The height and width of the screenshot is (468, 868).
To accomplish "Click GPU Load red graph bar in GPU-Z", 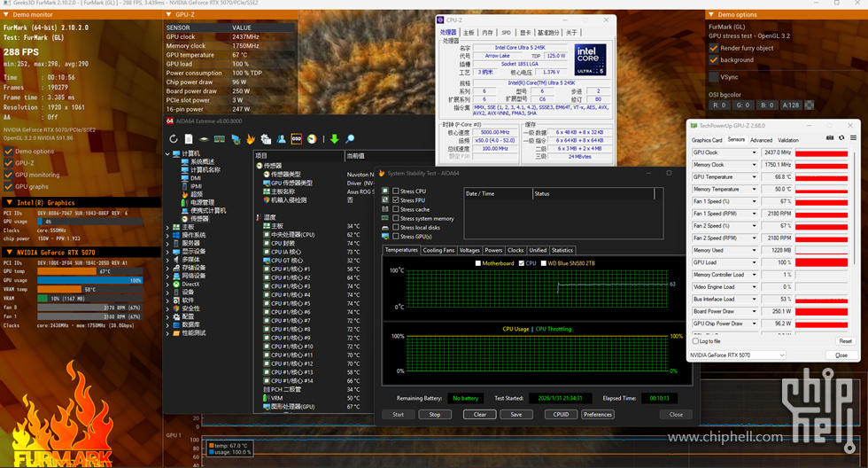I will coord(822,262).
